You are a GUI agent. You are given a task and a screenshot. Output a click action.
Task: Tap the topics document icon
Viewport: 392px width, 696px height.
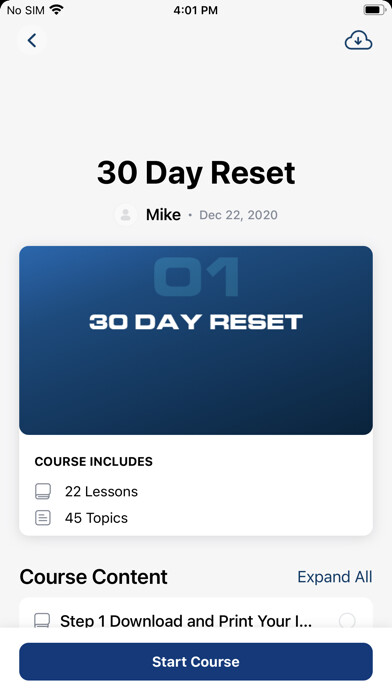click(x=43, y=518)
